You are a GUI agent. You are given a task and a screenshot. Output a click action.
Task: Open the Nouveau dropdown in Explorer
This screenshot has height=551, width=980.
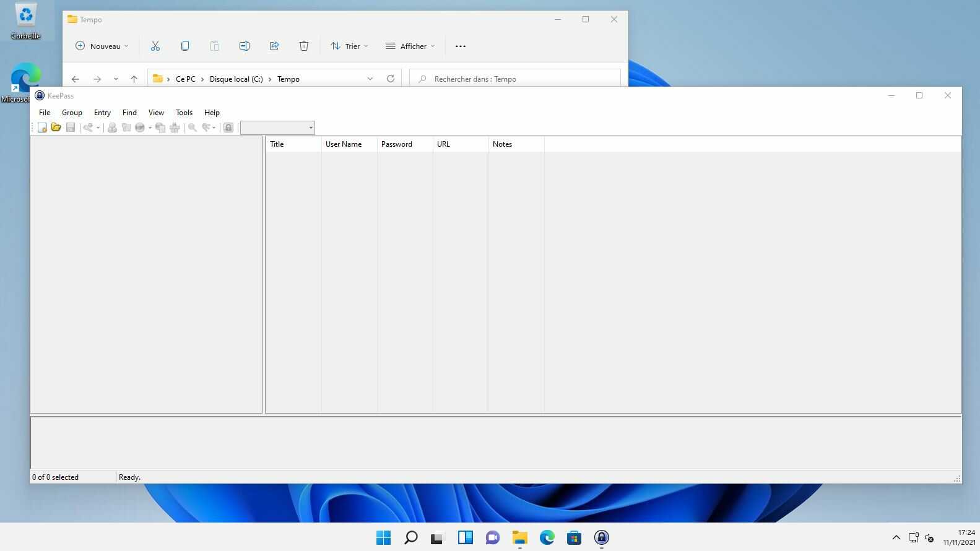(x=102, y=46)
